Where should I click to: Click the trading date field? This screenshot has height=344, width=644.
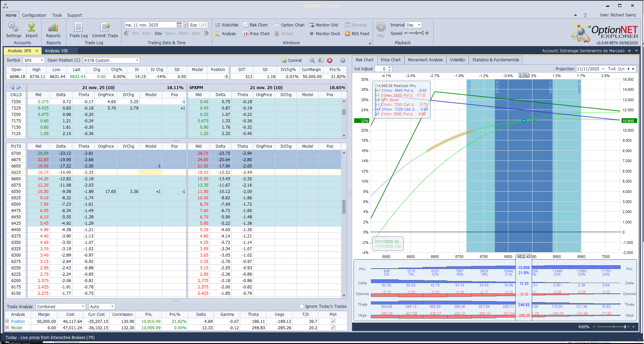pos(150,25)
